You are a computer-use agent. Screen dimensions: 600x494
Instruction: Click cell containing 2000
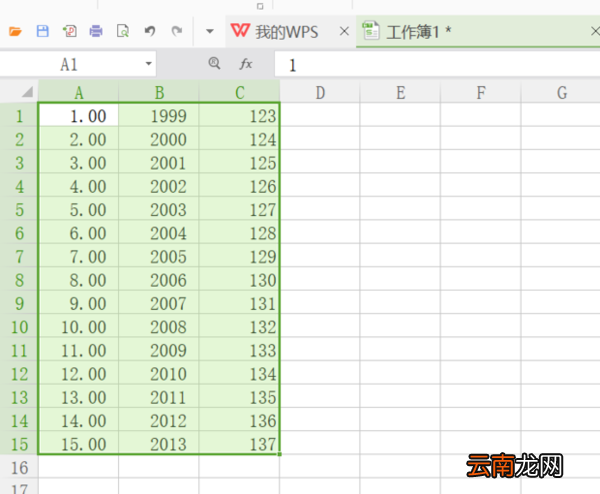[159, 139]
